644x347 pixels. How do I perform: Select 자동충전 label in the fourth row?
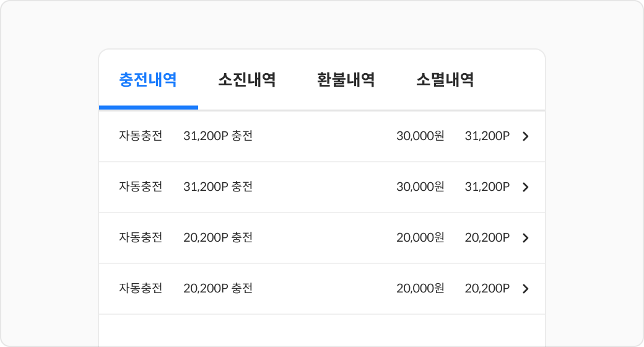[x=141, y=289]
